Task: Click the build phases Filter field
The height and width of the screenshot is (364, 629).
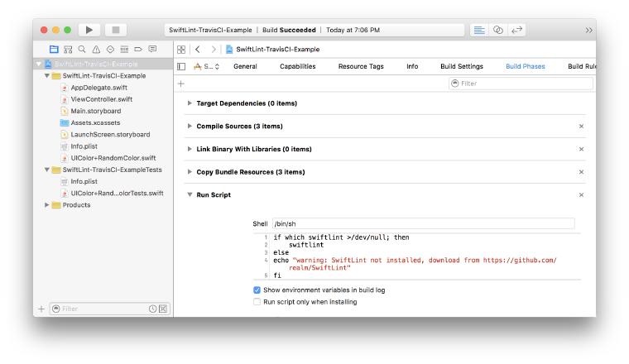Action: pyautogui.click(x=521, y=84)
